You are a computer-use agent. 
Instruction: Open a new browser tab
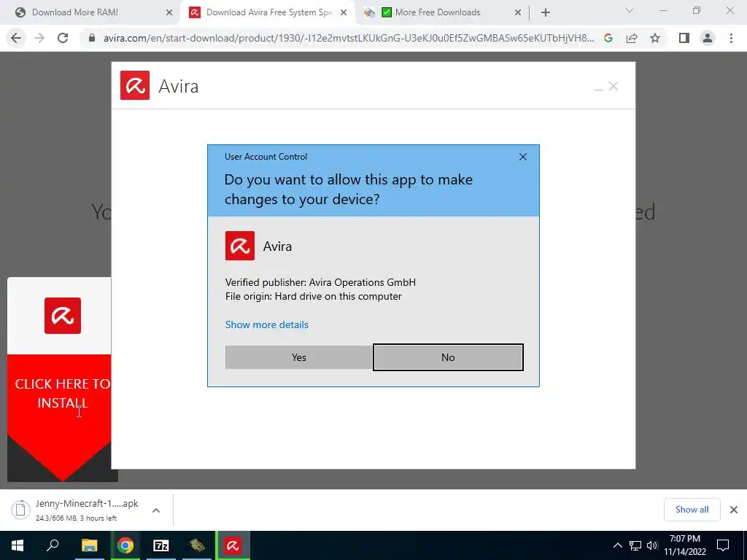[x=546, y=13]
